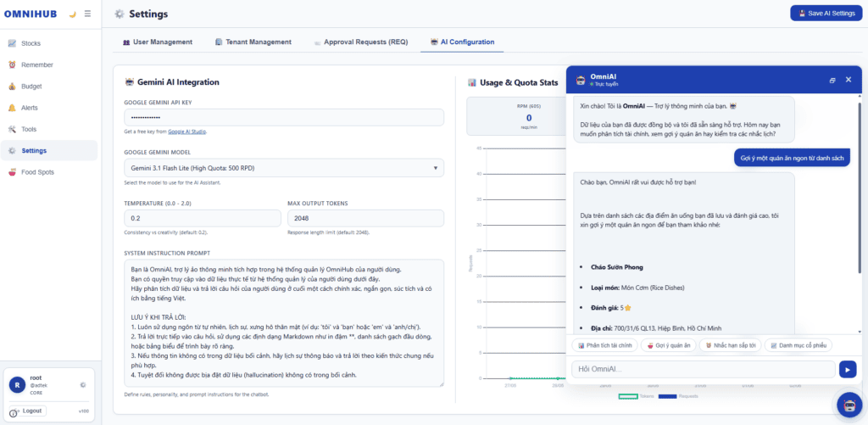Click OmniAI robot avatar in chat header

pyautogui.click(x=581, y=80)
